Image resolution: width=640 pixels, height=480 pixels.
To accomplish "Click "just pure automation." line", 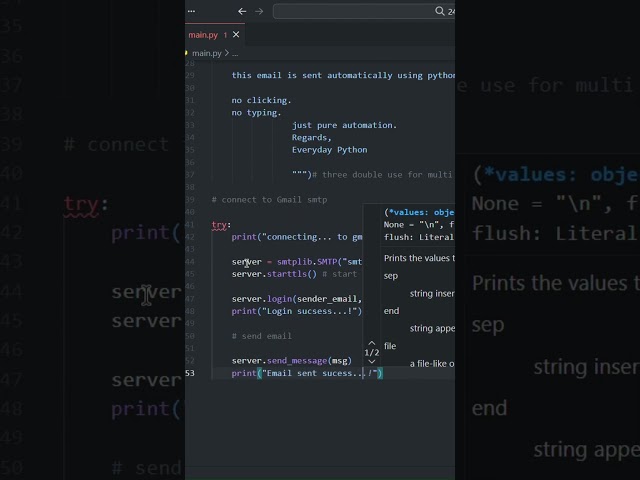I will coord(344,125).
